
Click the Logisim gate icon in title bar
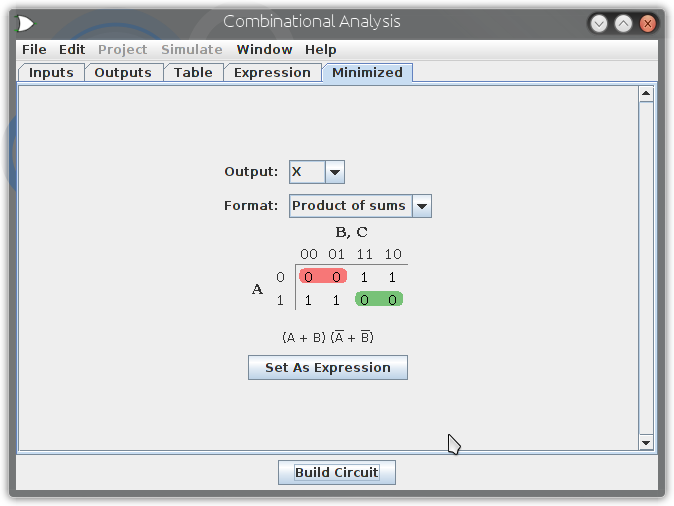[25, 23]
